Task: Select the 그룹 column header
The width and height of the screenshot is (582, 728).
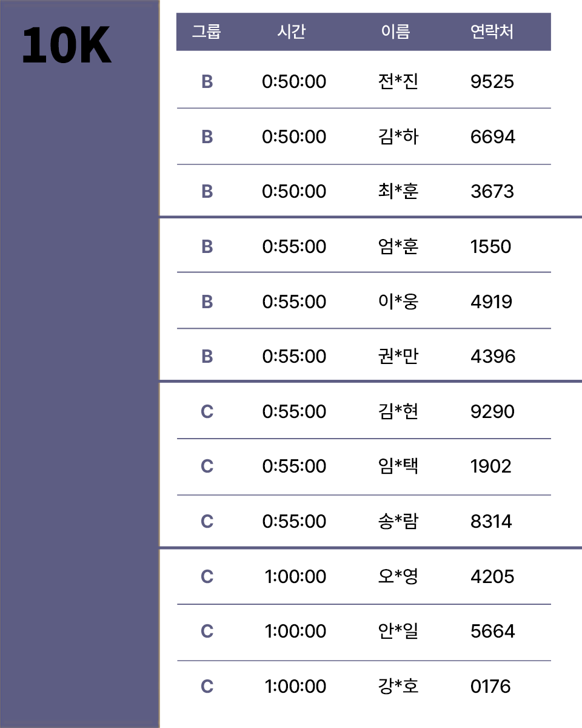Action: [x=207, y=32]
